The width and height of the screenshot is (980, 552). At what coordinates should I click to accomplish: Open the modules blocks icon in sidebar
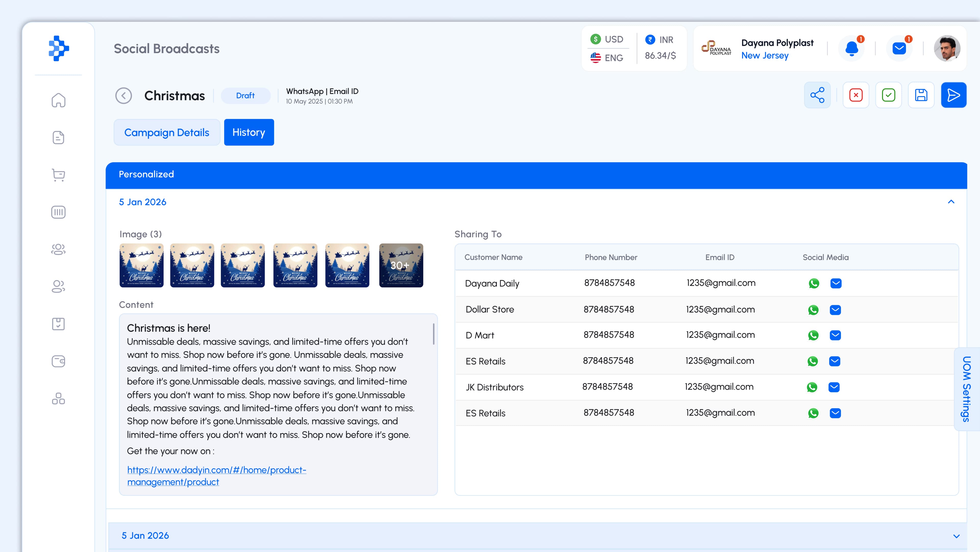[x=58, y=398]
